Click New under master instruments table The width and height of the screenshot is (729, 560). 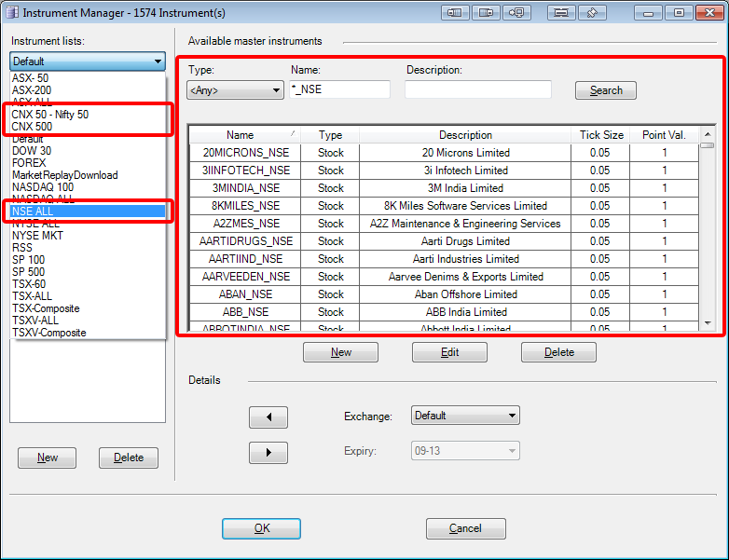pyautogui.click(x=341, y=352)
